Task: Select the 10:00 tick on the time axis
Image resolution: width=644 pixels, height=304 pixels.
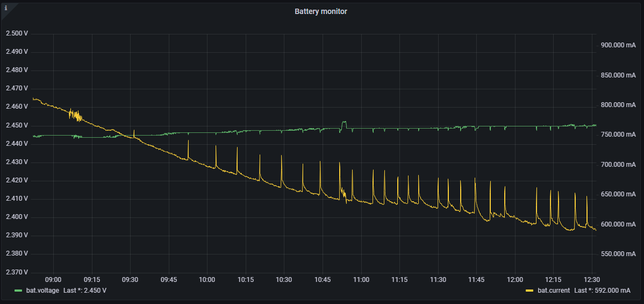Action: 207,280
